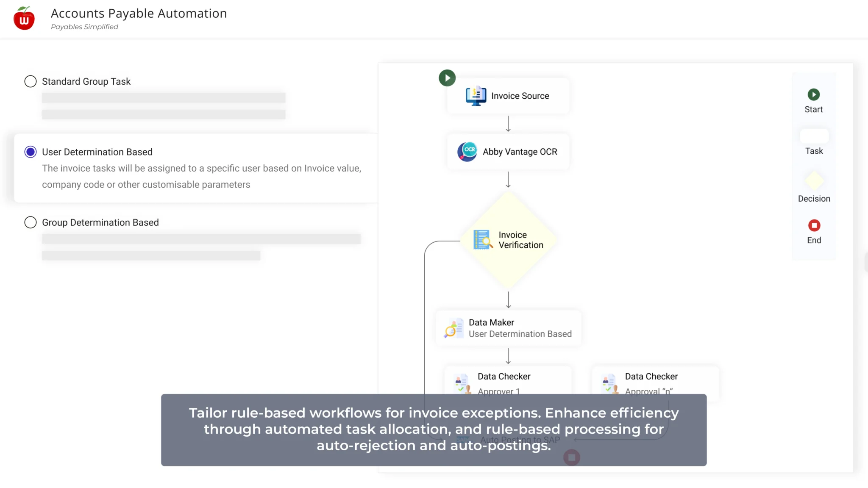The height and width of the screenshot is (488, 868).
Task: Click the Invoice Verification document icon
Action: 483,240
